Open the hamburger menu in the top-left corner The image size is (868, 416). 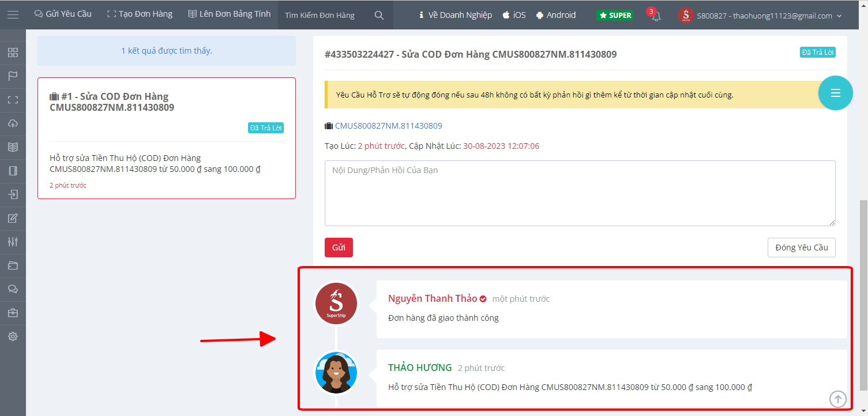[13, 14]
